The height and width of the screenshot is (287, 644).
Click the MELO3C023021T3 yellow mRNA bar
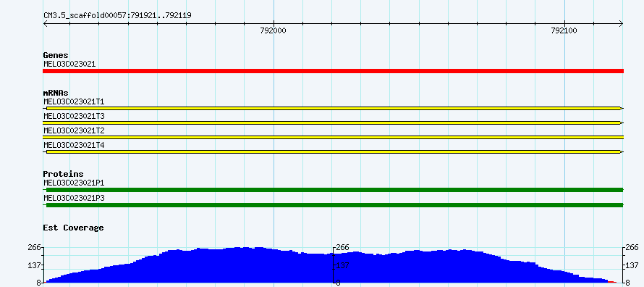point(333,122)
